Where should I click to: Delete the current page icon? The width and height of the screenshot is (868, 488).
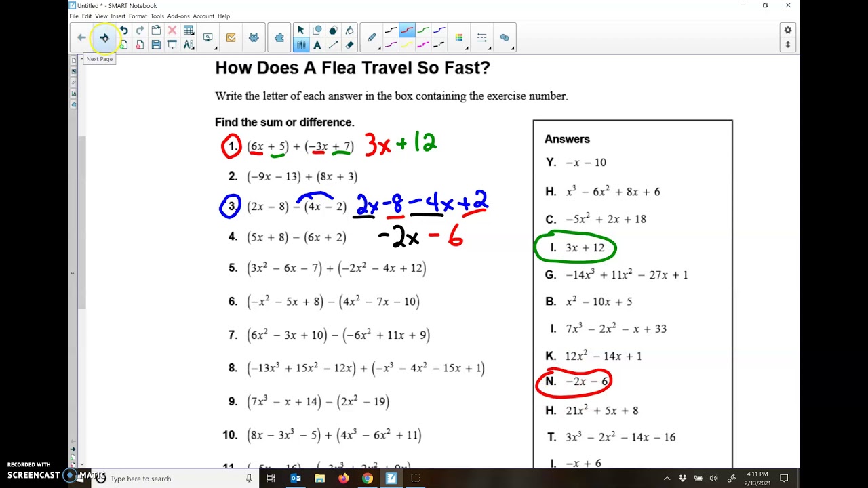tap(140, 45)
